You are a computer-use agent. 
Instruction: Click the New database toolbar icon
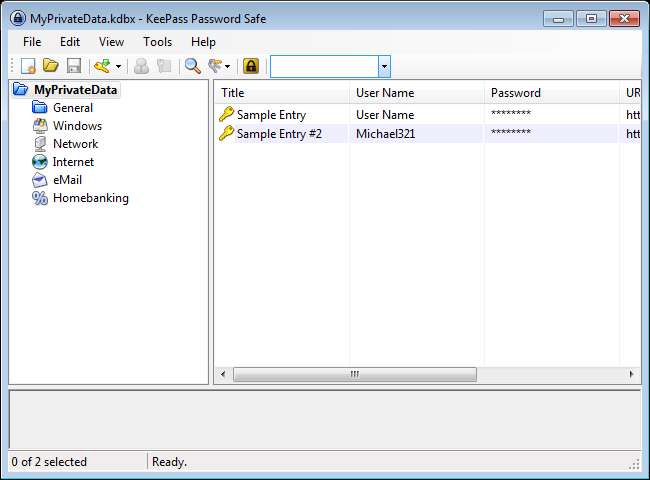click(28, 66)
